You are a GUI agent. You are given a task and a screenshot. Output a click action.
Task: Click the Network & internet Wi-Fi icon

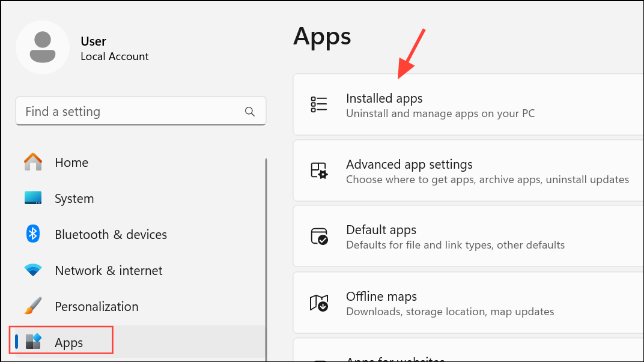tap(32, 270)
